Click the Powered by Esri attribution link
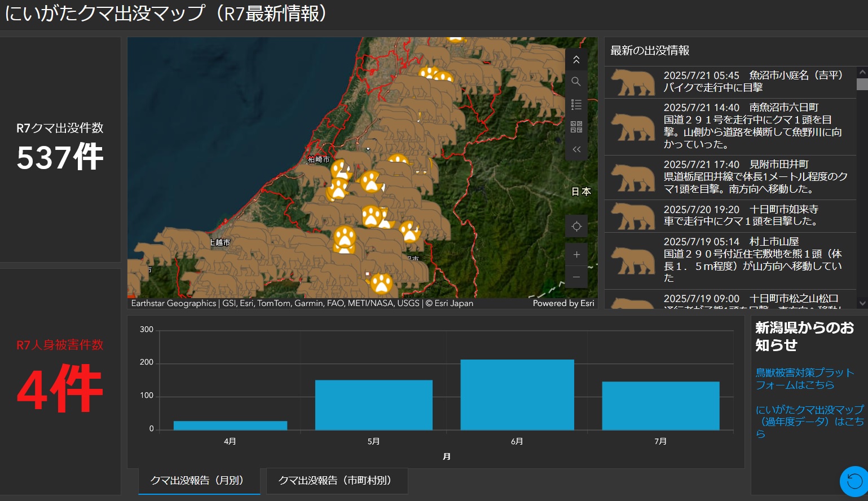This screenshot has width=868, height=501. pos(563,303)
